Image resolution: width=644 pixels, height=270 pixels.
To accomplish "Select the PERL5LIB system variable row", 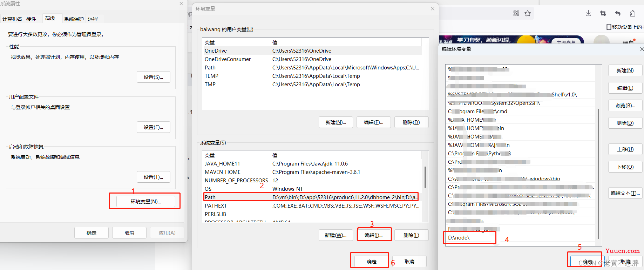I will click(x=312, y=214).
